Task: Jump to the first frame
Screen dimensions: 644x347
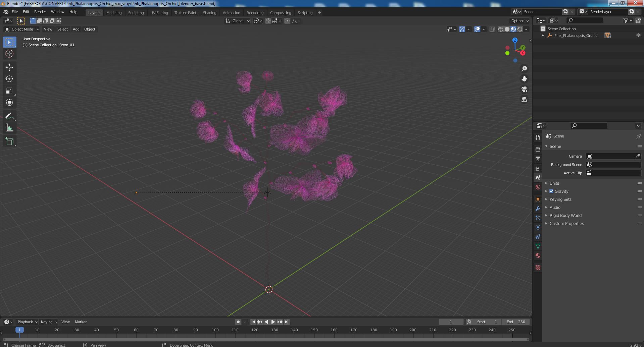Action: click(x=253, y=322)
